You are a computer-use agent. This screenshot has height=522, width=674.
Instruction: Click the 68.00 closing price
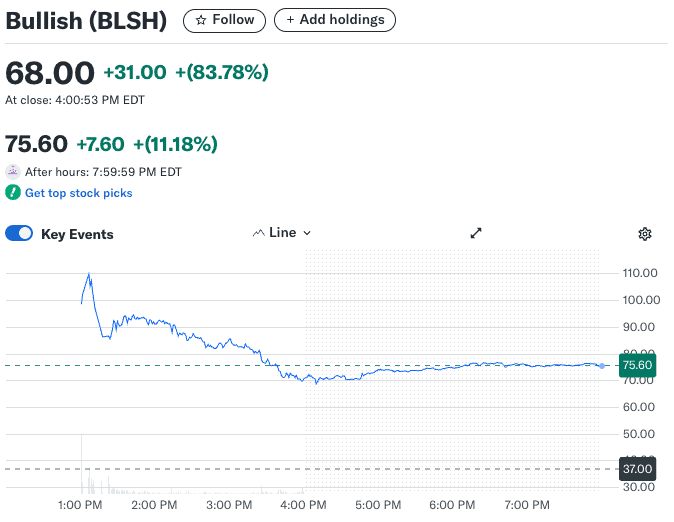[x=50, y=73]
